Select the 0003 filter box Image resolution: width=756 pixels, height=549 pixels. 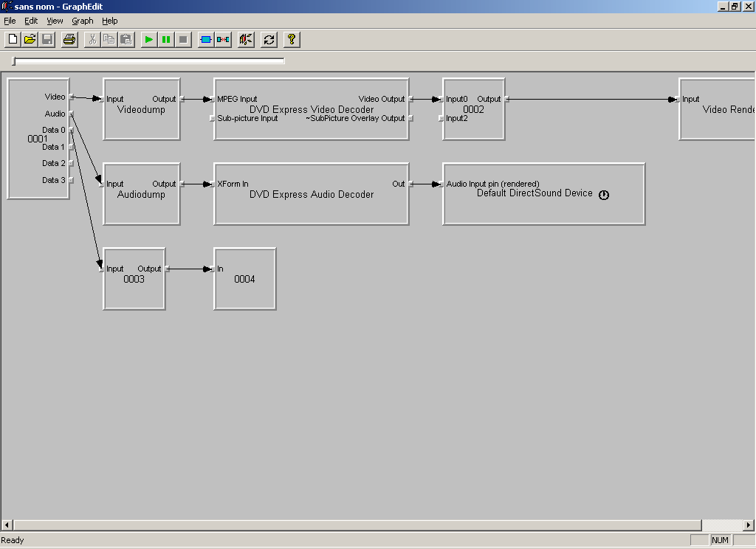134,279
